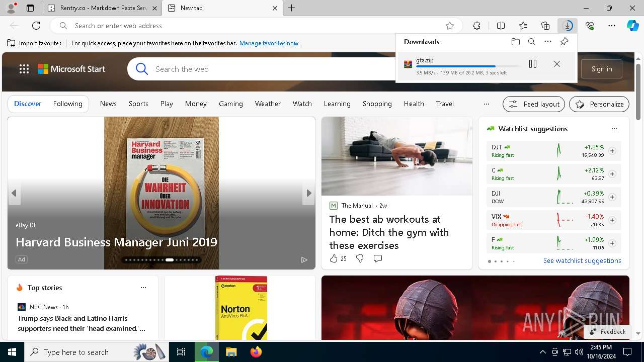The image size is (644, 362).
Task: Open the Gaming category
Action: (x=231, y=104)
